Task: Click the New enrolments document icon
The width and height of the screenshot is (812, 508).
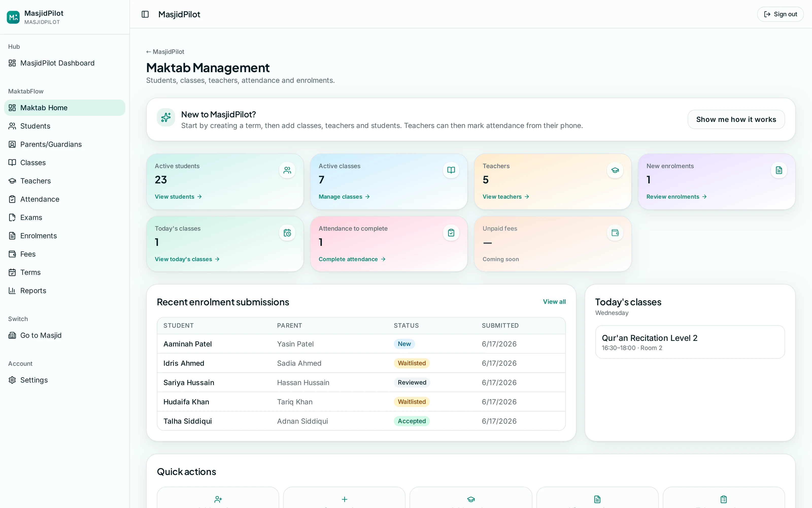Action: click(779, 170)
